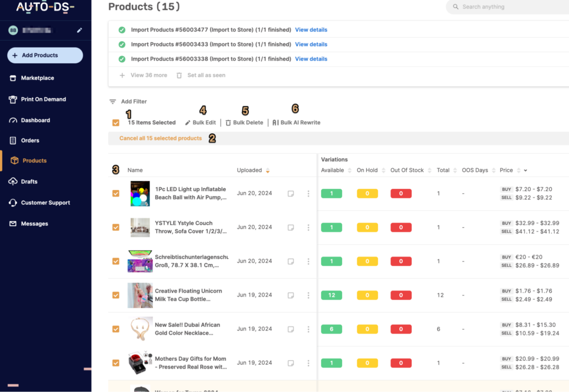Open three-dot menu for Mothers Day Gifts row
569x392 pixels.
(308, 363)
